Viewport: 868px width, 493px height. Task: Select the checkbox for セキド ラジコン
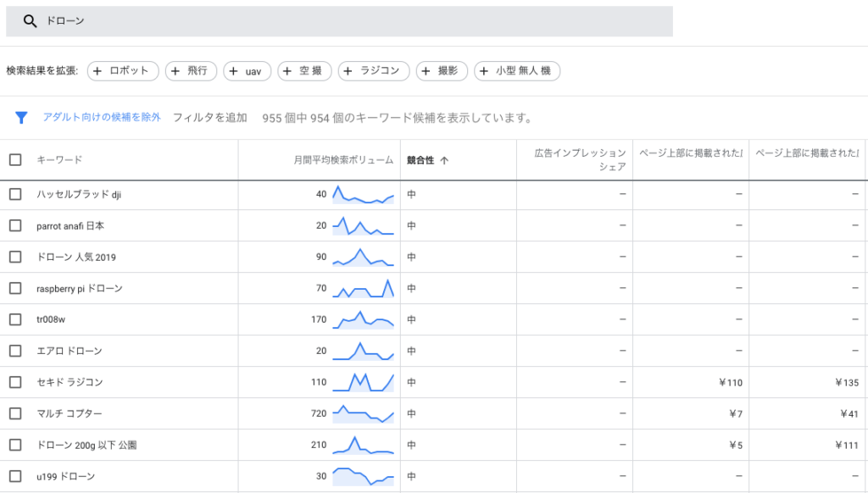pyautogui.click(x=15, y=382)
